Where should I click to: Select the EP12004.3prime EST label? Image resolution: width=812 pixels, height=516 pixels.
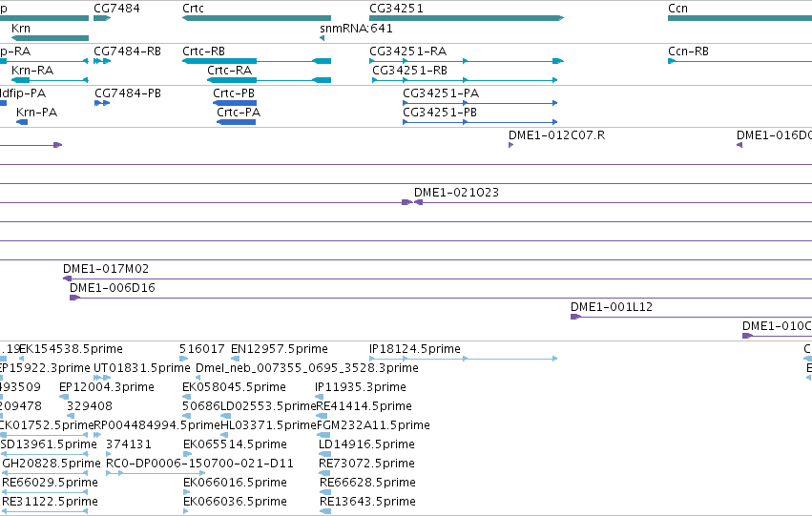point(107,387)
